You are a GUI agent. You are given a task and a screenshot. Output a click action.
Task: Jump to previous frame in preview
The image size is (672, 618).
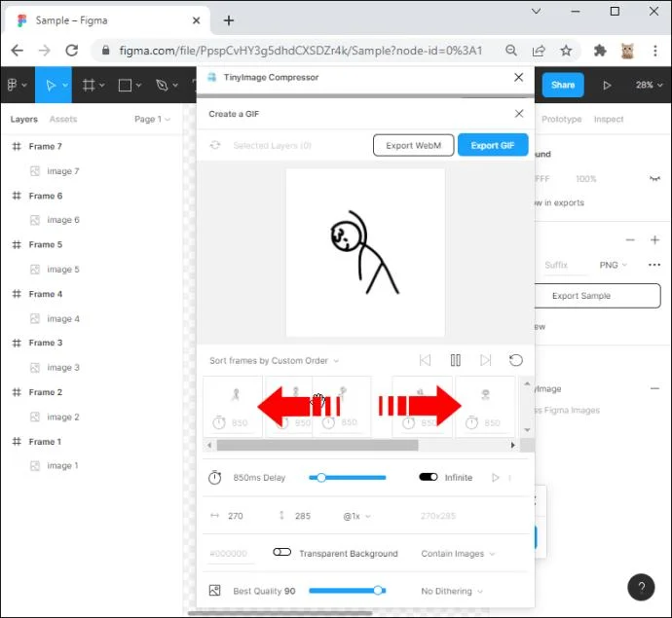[425, 360]
